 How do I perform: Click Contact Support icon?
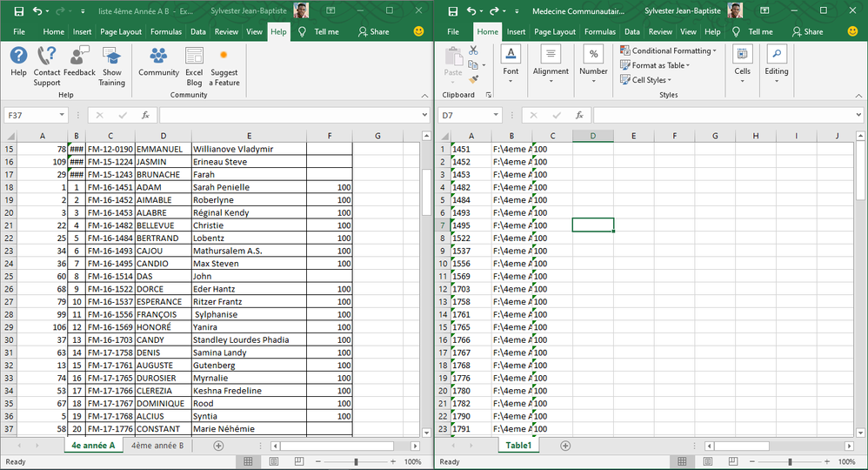(46, 66)
